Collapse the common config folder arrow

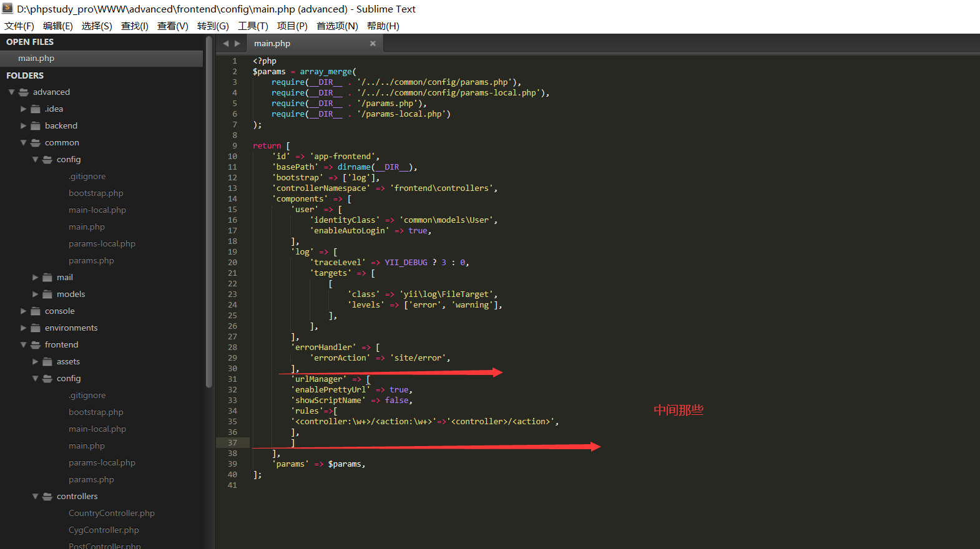tap(35, 159)
